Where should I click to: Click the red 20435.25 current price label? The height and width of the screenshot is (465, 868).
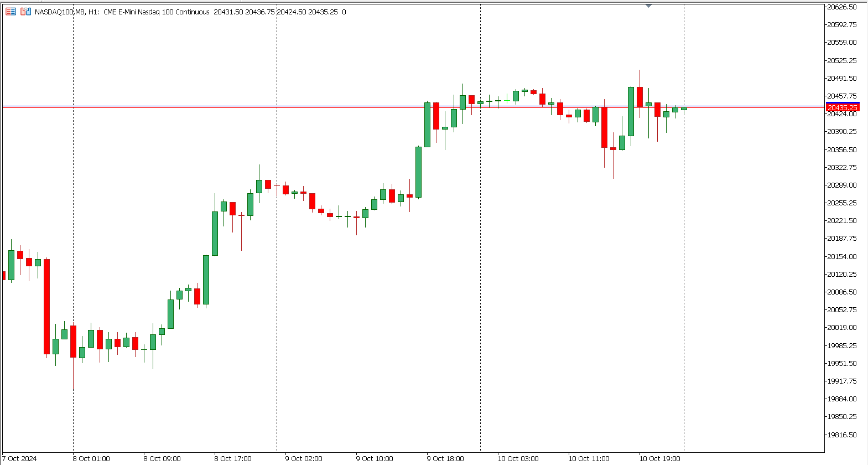[843, 107]
